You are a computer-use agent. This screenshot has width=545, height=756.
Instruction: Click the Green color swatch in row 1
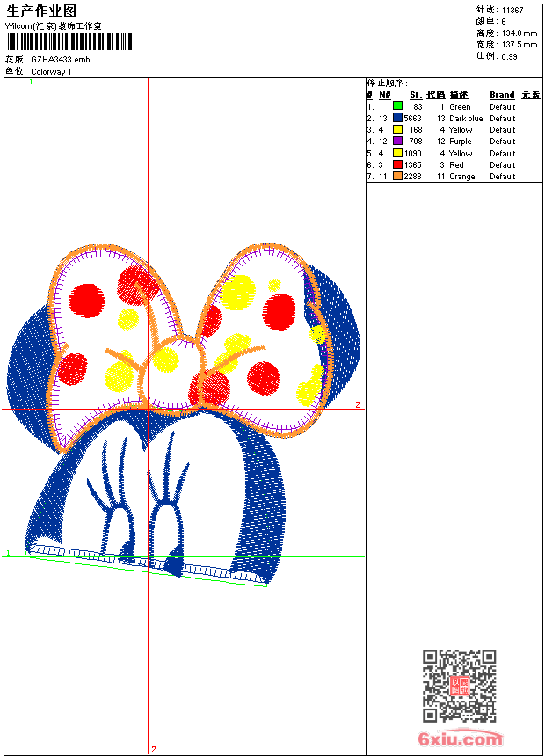tap(397, 106)
